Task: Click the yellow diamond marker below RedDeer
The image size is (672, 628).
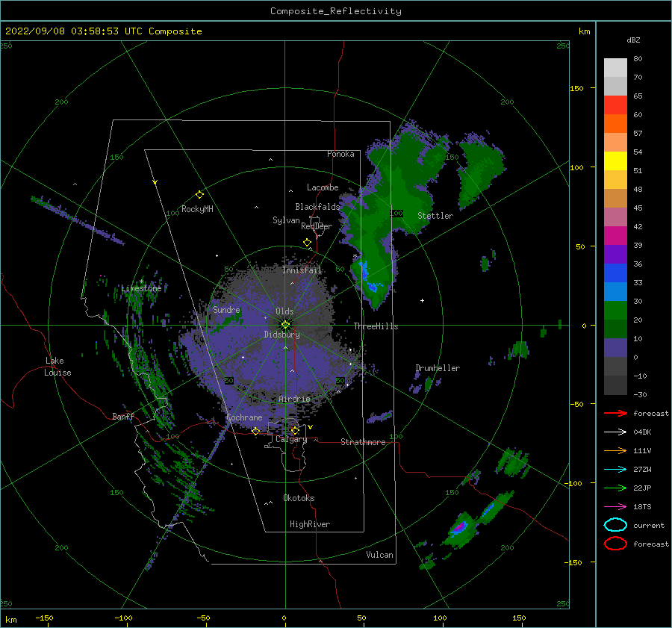Action: tap(308, 243)
